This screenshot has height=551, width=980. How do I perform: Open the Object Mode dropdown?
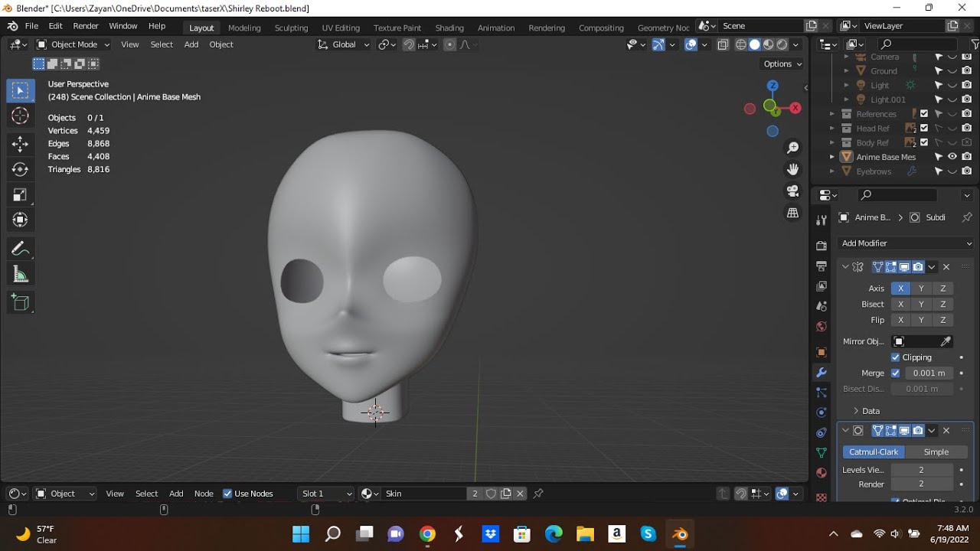(x=73, y=44)
